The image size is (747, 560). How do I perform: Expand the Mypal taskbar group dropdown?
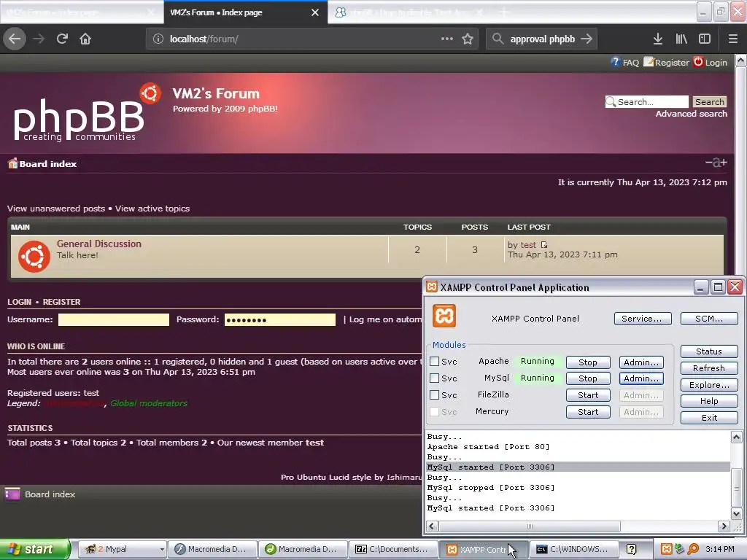coord(162,550)
